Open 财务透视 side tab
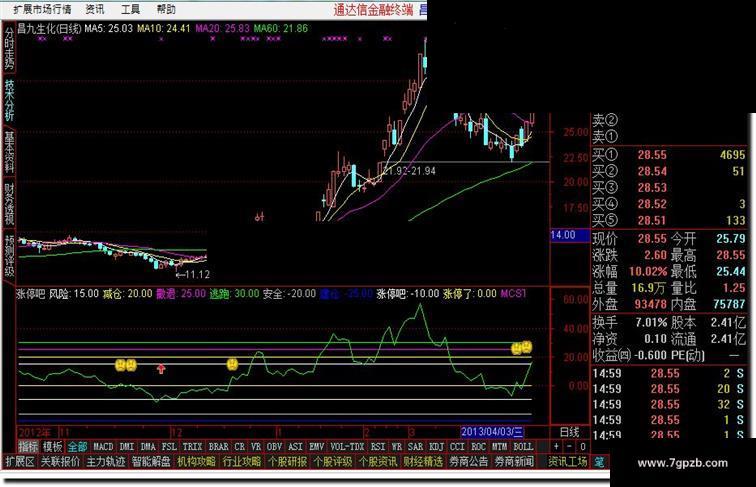 (9, 203)
